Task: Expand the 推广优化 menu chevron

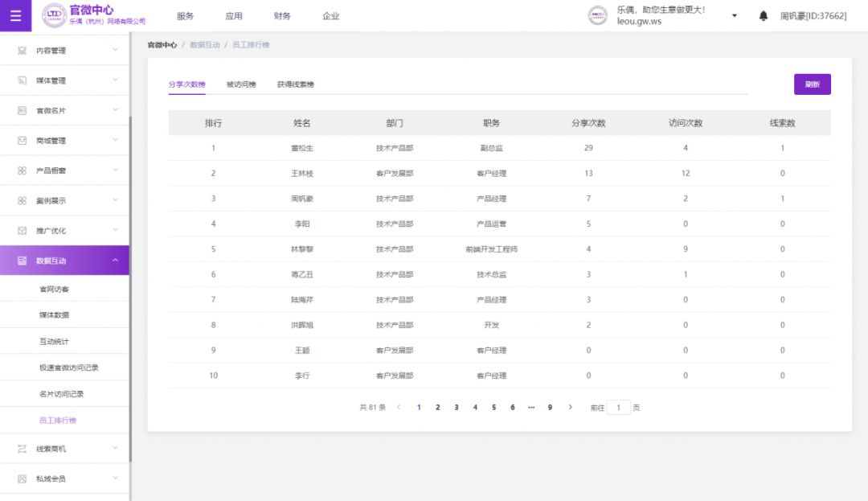Action: point(115,230)
